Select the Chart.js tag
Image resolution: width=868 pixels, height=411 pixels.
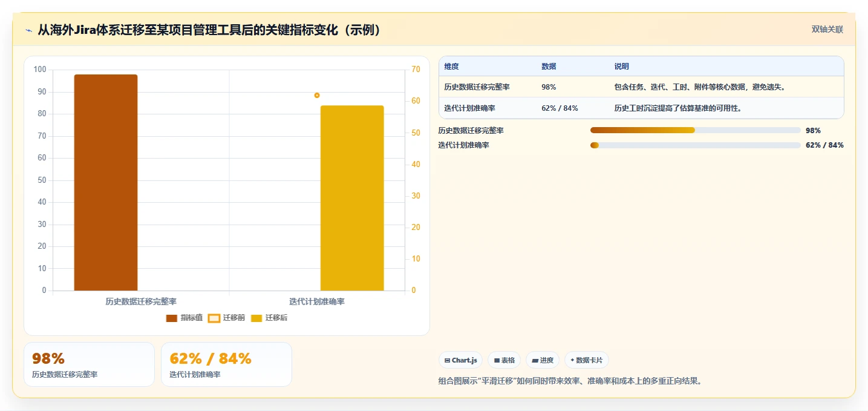coord(460,360)
